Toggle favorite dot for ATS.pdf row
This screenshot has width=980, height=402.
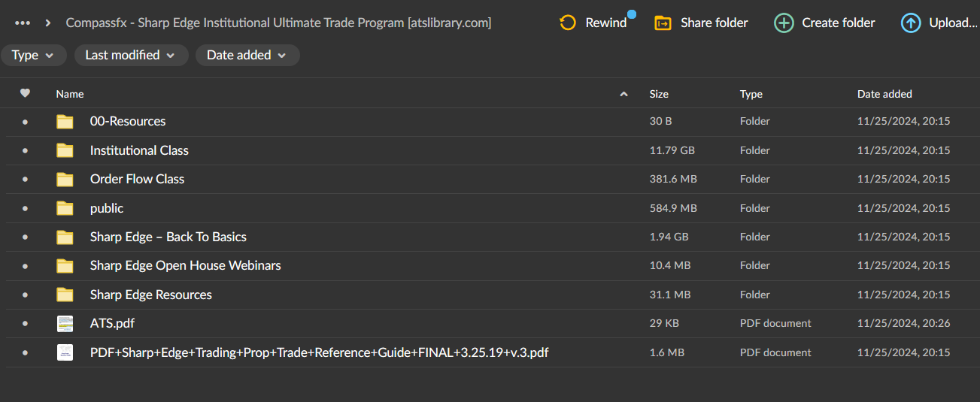[x=25, y=324]
